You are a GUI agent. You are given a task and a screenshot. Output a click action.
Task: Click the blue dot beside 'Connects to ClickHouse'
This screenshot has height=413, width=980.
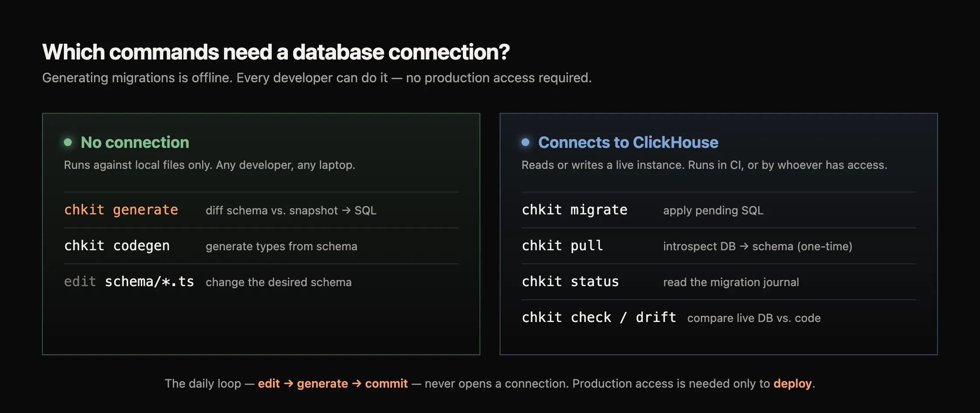click(x=525, y=142)
